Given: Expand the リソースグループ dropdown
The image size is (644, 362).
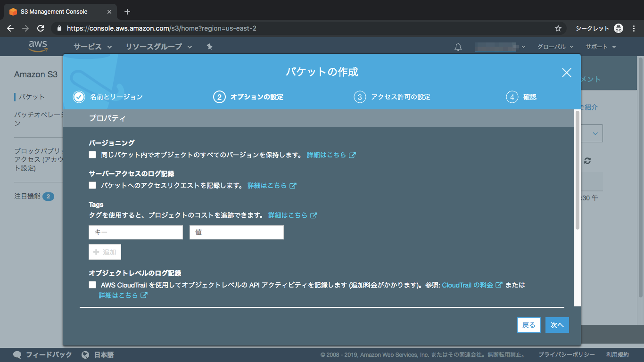Looking at the screenshot, I should click(159, 47).
